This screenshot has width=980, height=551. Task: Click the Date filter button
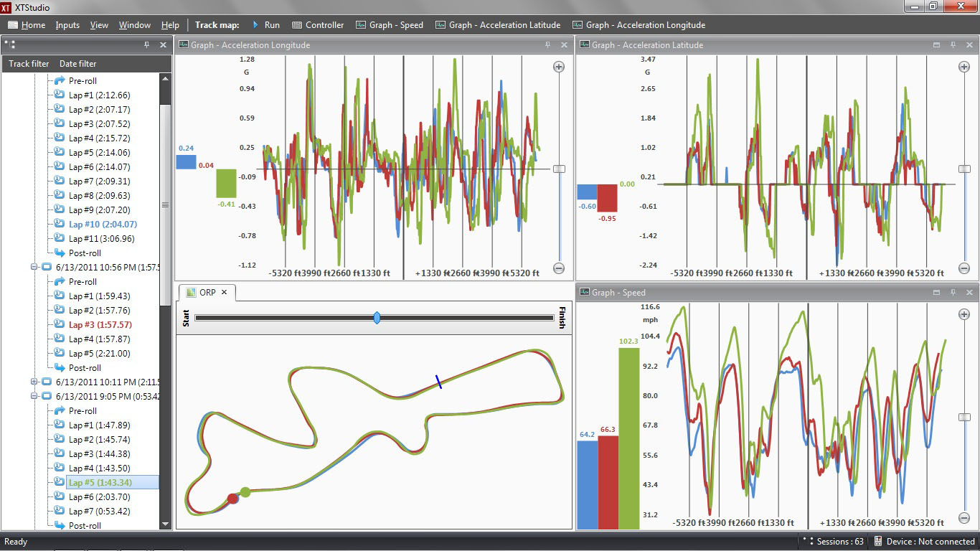click(x=77, y=64)
